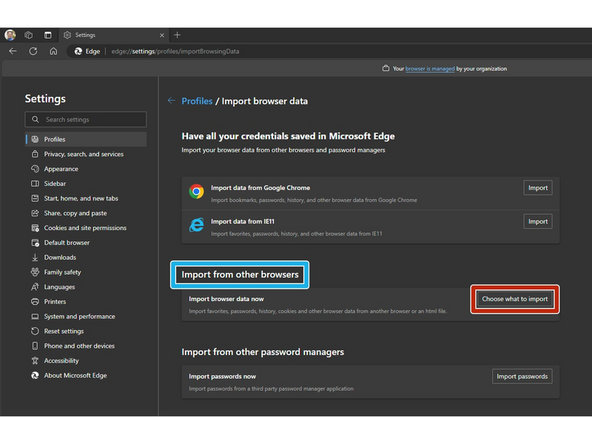This screenshot has width=592, height=444.
Task: Open a new tab with plus button
Action: (177, 35)
